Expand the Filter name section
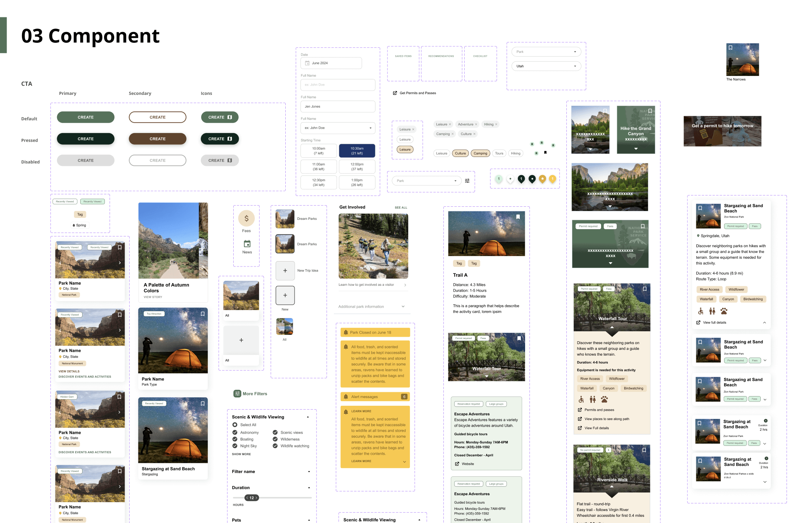The image size is (812, 523). pos(309,472)
